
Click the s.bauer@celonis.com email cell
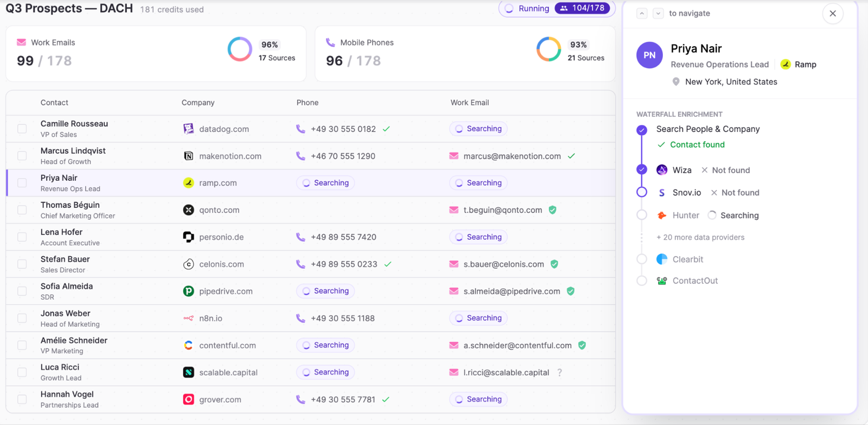click(x=503, y=264)
